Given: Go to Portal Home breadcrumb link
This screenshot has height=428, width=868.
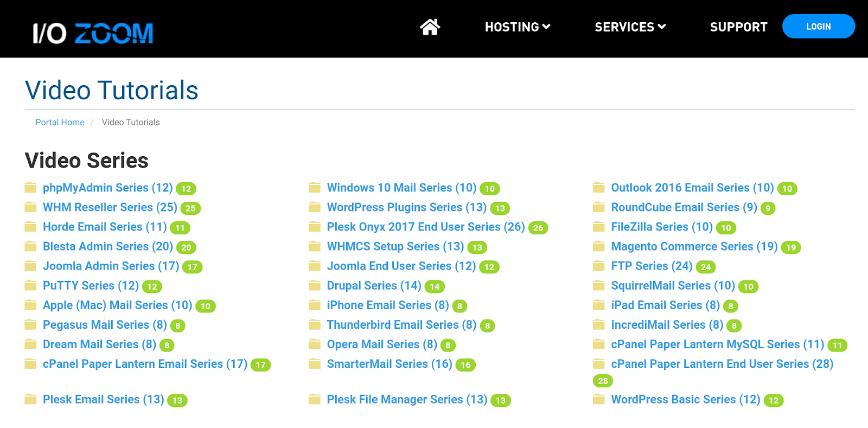Looking at the screenshot, I should click(x=60, y=122).
